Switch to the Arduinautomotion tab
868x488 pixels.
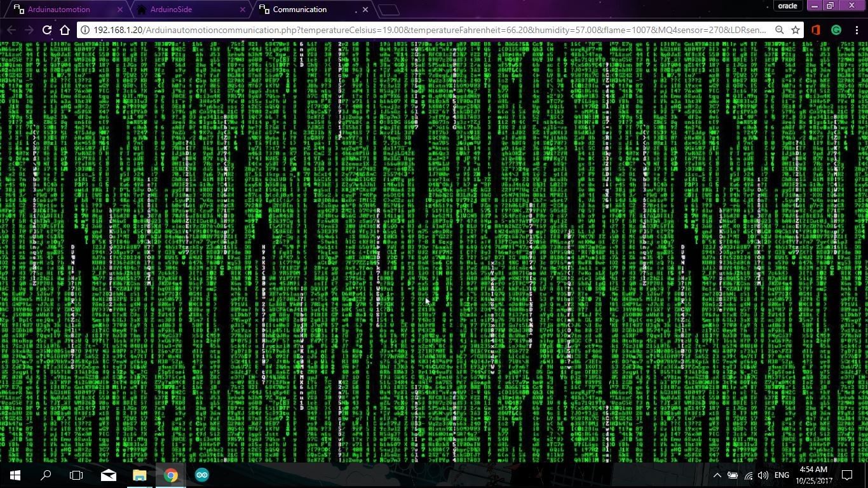(59, 10)
